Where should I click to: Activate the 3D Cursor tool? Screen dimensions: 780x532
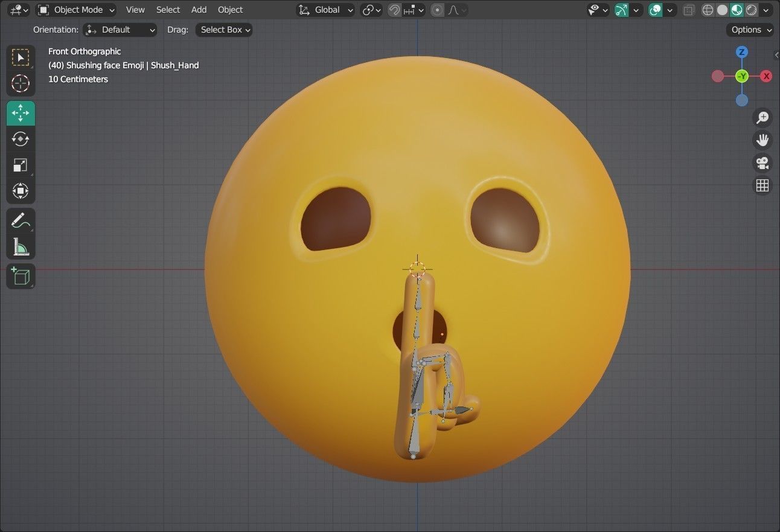pos(21,83)
